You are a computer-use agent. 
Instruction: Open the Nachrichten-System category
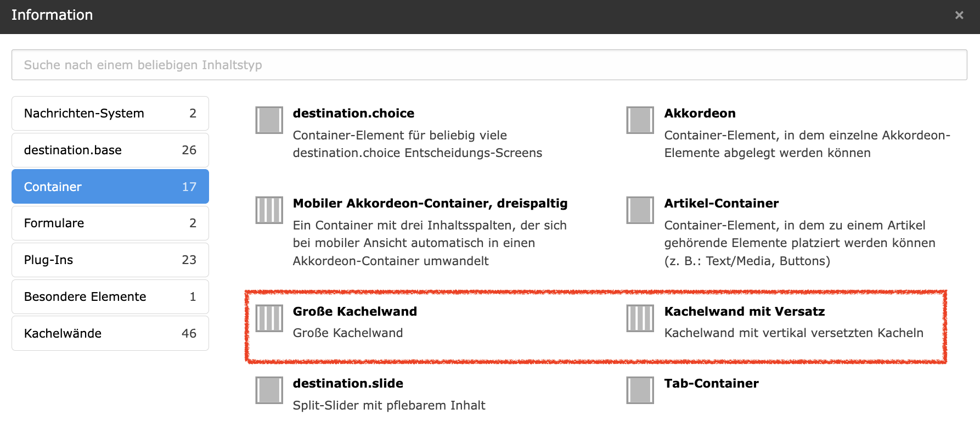[110, 113]
